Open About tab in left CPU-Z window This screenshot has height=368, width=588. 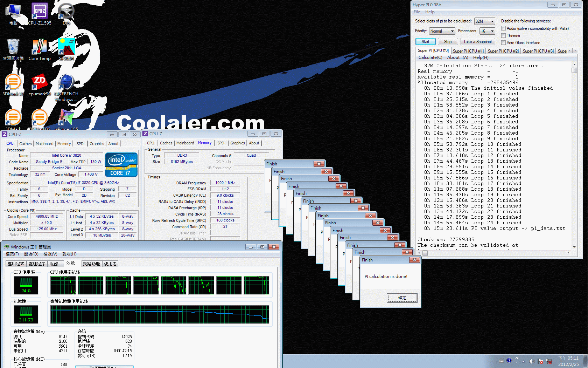[x=113, y=144]
